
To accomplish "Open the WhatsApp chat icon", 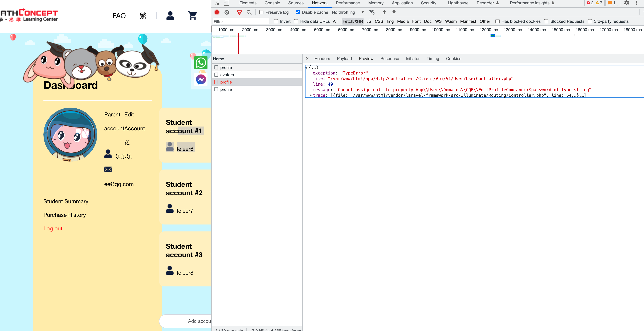I will [x=201, y=63].
